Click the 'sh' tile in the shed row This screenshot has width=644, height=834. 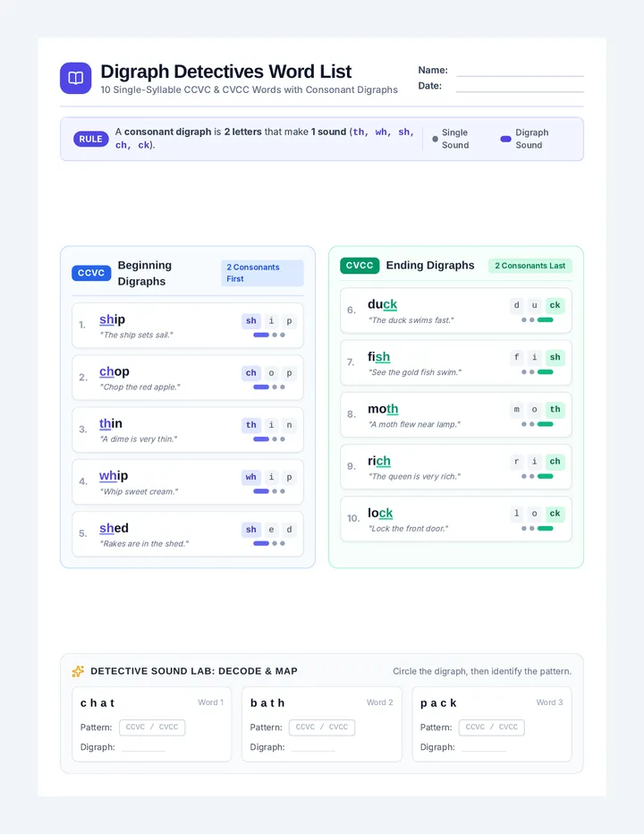[x=251, y=529]
